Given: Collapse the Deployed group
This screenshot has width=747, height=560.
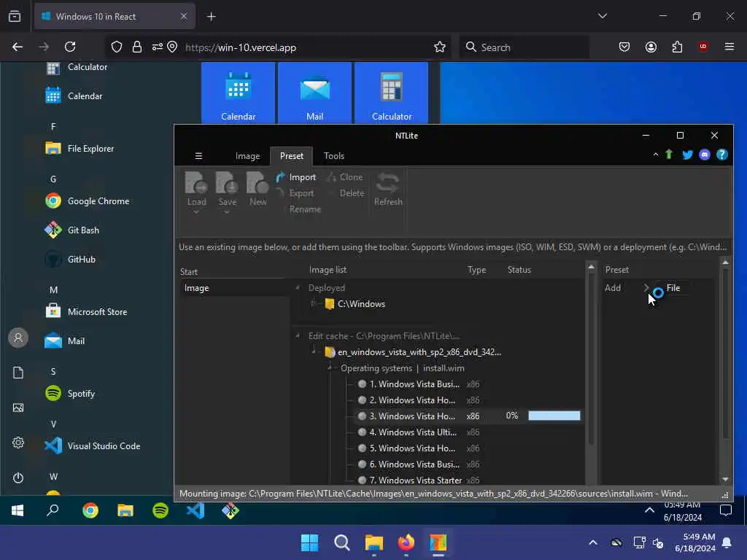Looking at the screenshot, I should pos(298,287).
